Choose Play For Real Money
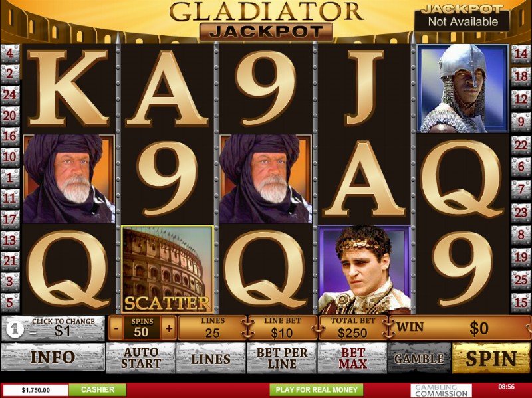 coord(317,390)
